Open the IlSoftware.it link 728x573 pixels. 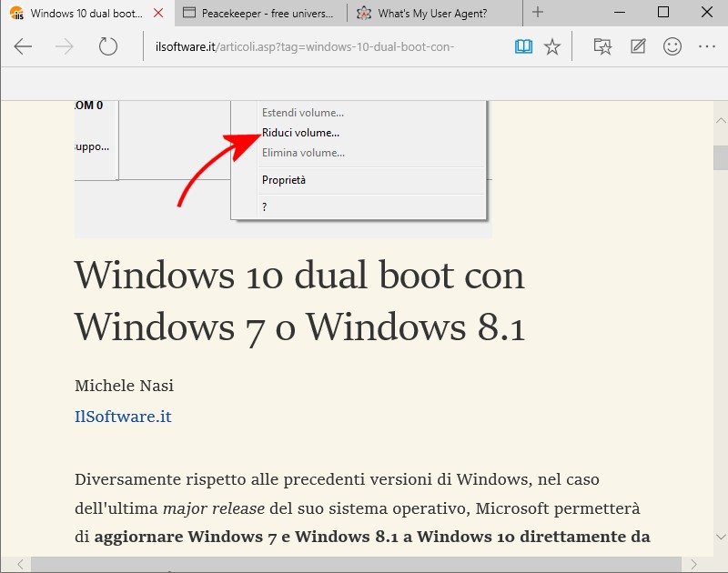[x=123, y=417]
